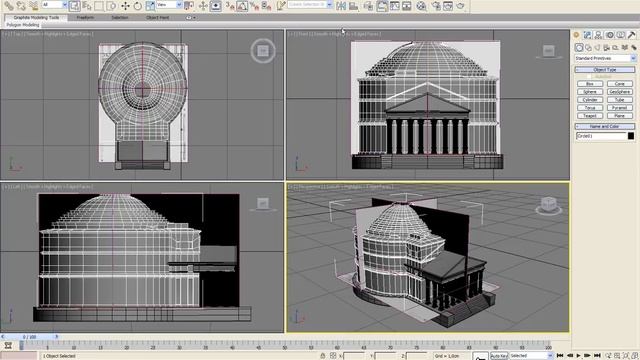Switch to Graphite Modeling Tools tab

pos(36,18)
